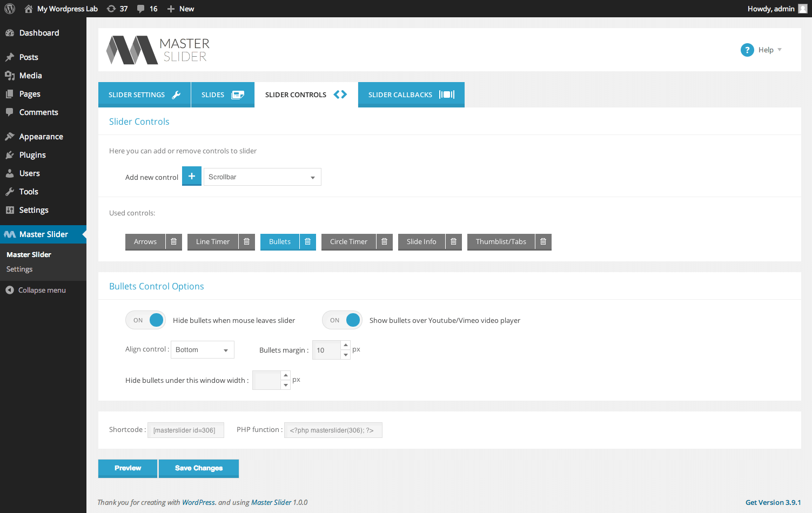Decrease Bullets margin with down arrow

pos(346,355)
